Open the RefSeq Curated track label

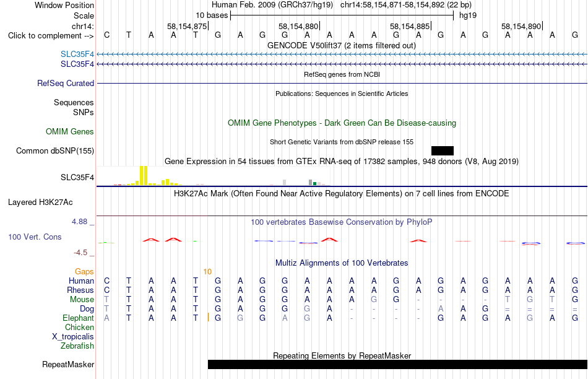pos(66,84)
